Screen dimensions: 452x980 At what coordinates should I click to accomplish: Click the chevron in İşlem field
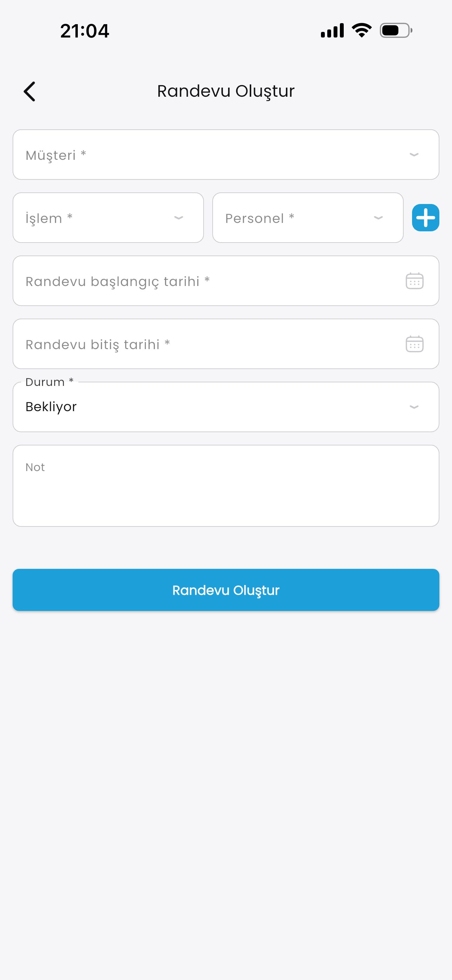click(x=178, y=218)
